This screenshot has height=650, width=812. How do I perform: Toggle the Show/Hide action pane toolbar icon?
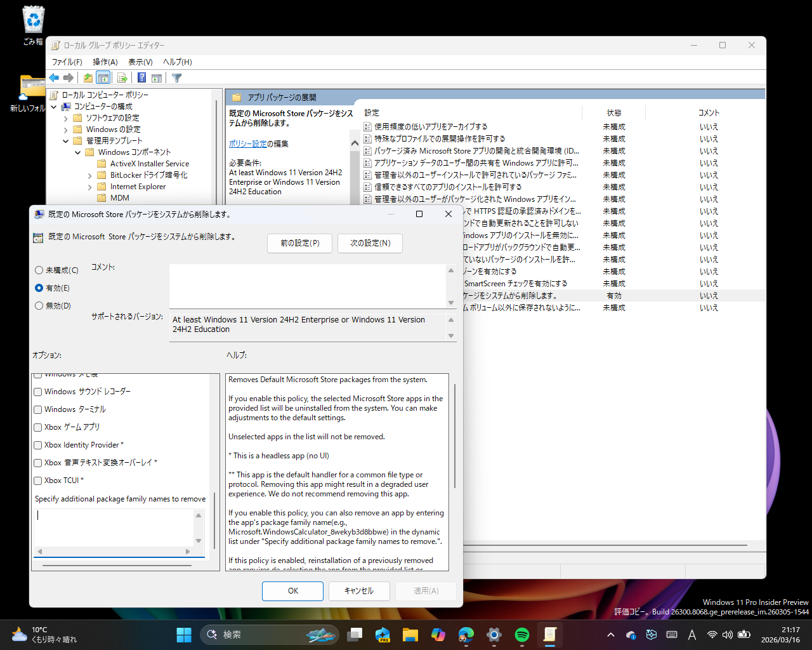[x=157, y=78]
